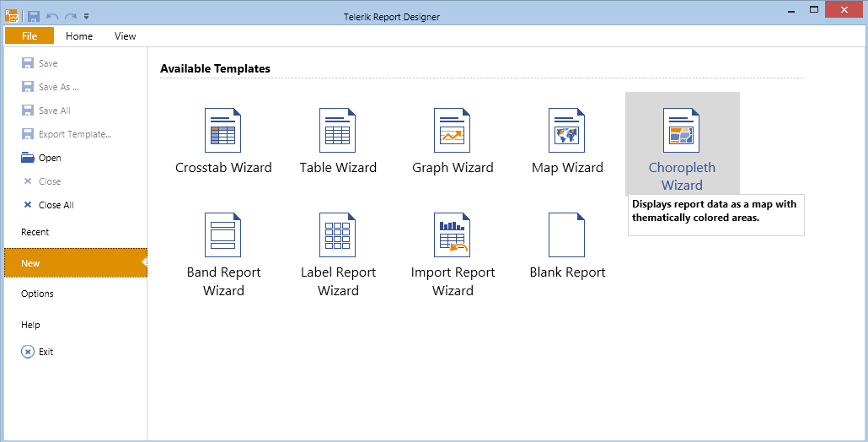The image size is (868, 442).
Task: Minimize the Report Designer window
Action: point(792,9)
